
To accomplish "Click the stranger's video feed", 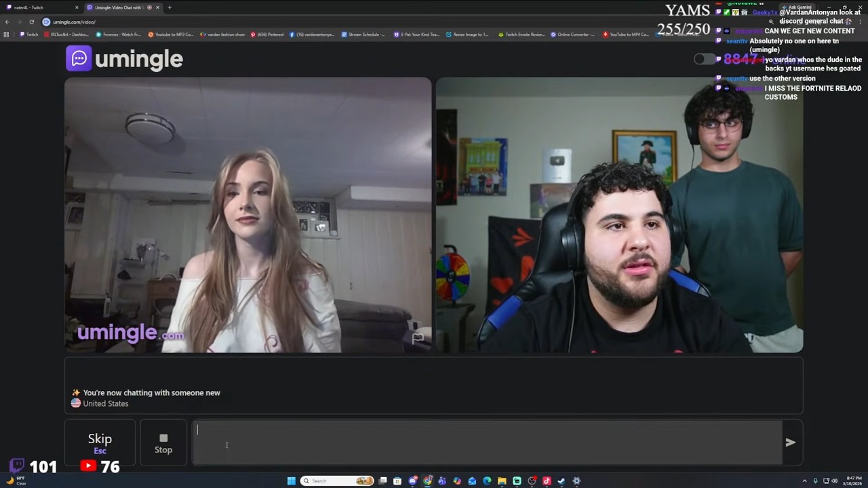I will (248, 215).
